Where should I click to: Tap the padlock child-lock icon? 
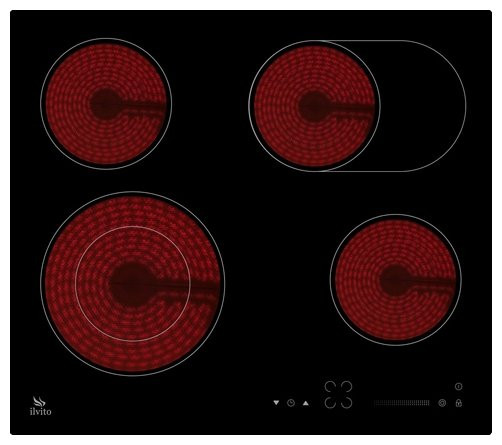coord(459,403)
